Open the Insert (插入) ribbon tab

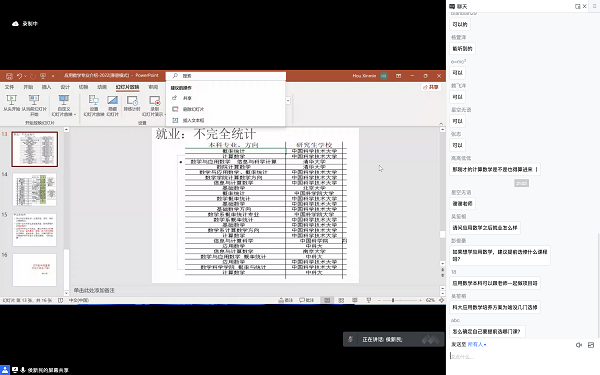coord(46,87)
